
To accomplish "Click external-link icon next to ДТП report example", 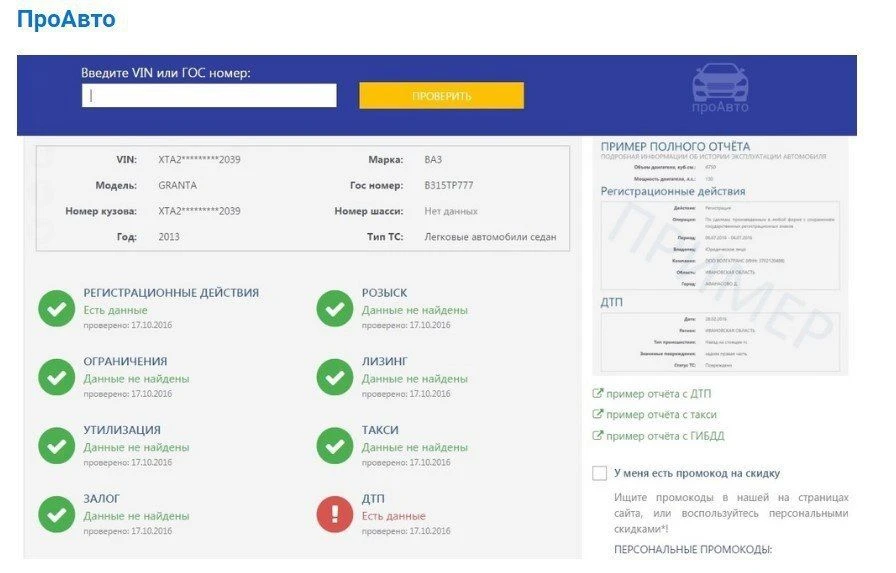I will pos(598,393).
